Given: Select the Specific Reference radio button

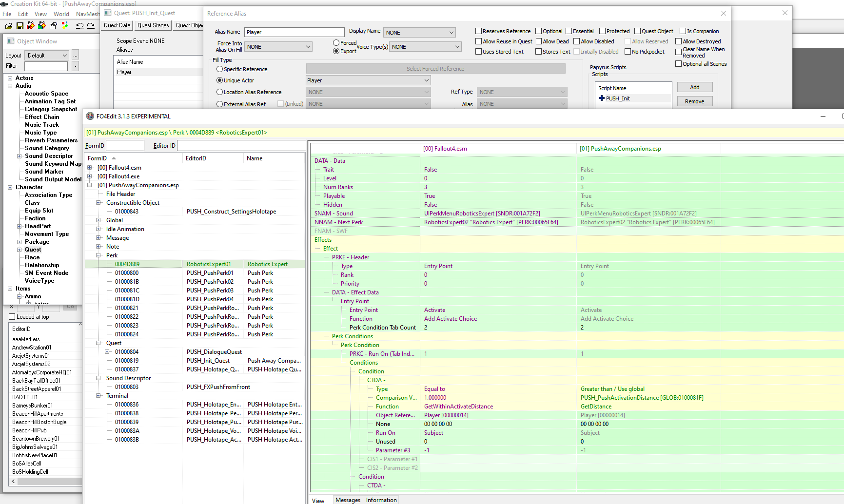Looking at the screenshot, I should coord(220,69).
